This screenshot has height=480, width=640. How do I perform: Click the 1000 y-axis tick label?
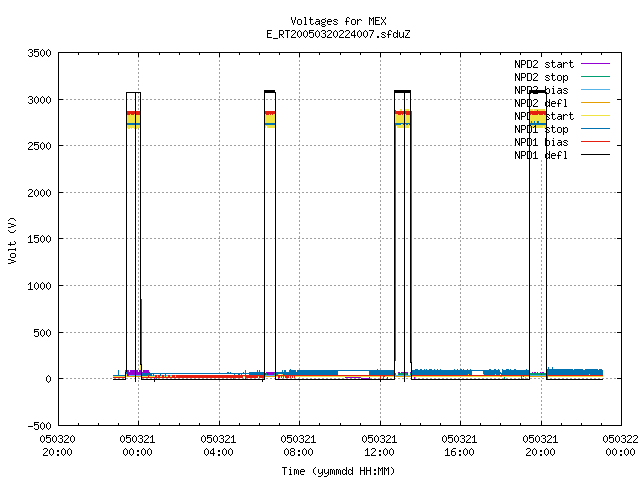(x=39, y=286)
